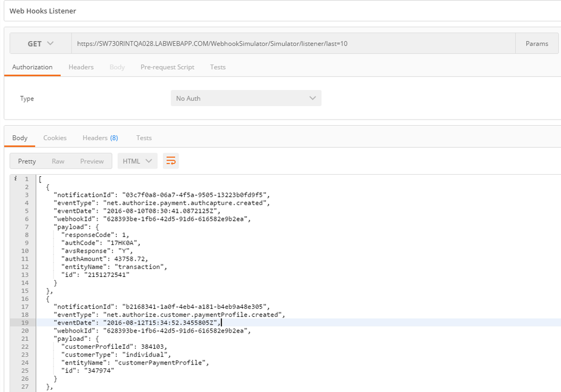
Task: Switch to the response Tests tab
Action: [144, 138]
